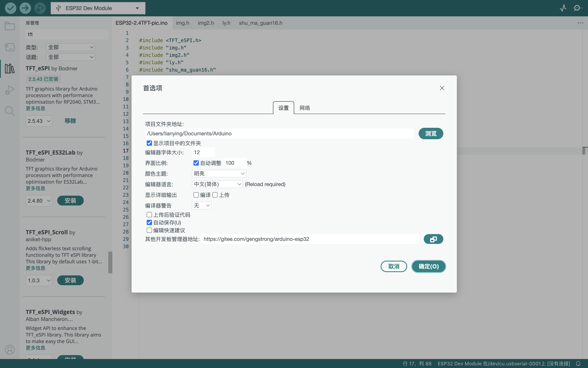The image size is (588, 368).
Task: Open the 颜色主题 dropdown
Action: 219,174
